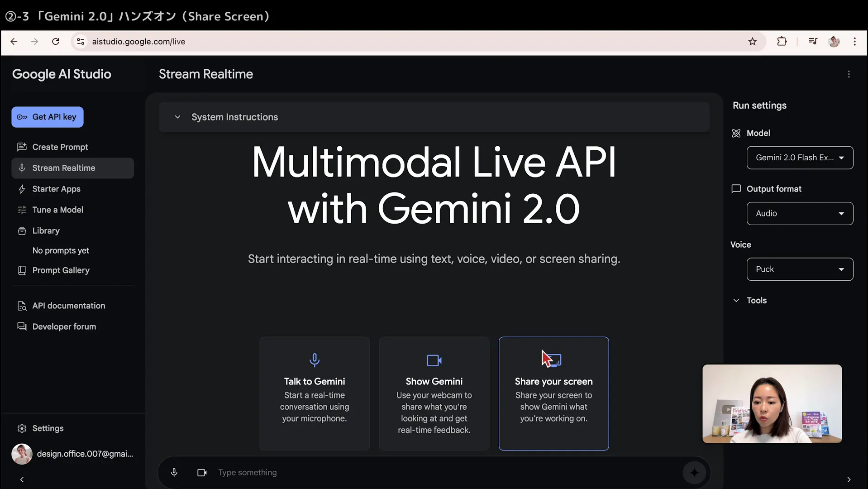Click the Multimodal Live API heading
The height and width of the screenshot is (489, 868).
coord(434,185)
